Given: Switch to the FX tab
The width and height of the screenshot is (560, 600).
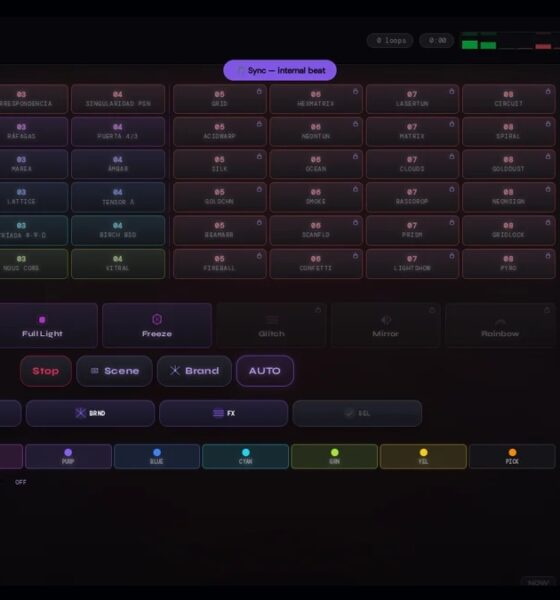Looking at the screenshot, I should tap(224, 413).
